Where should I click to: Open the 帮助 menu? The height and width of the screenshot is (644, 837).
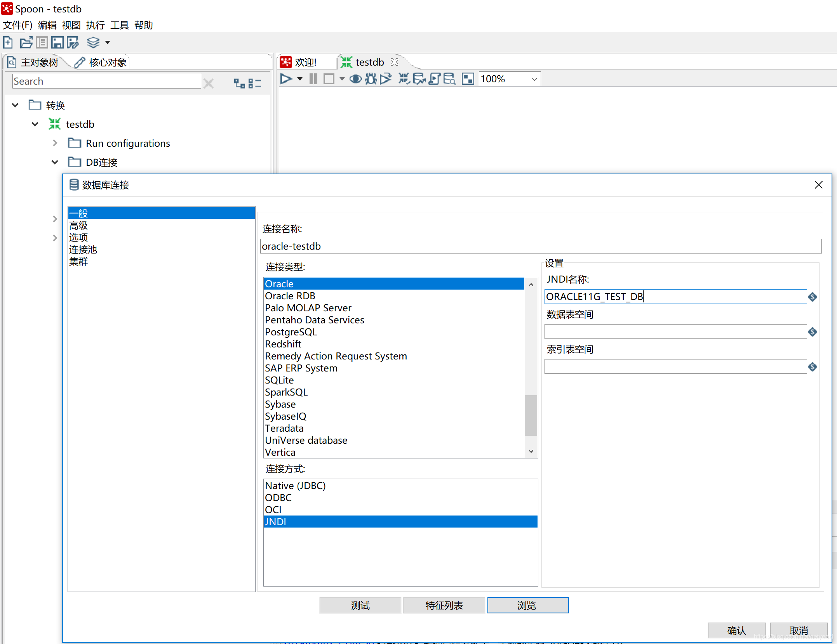pyautogui.click(x=144, y=25)
